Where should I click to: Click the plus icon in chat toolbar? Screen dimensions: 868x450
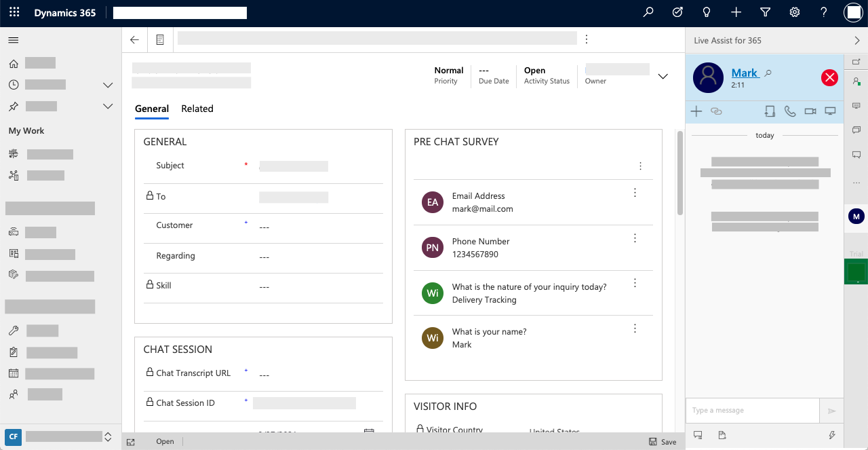(x=696, y=111)
